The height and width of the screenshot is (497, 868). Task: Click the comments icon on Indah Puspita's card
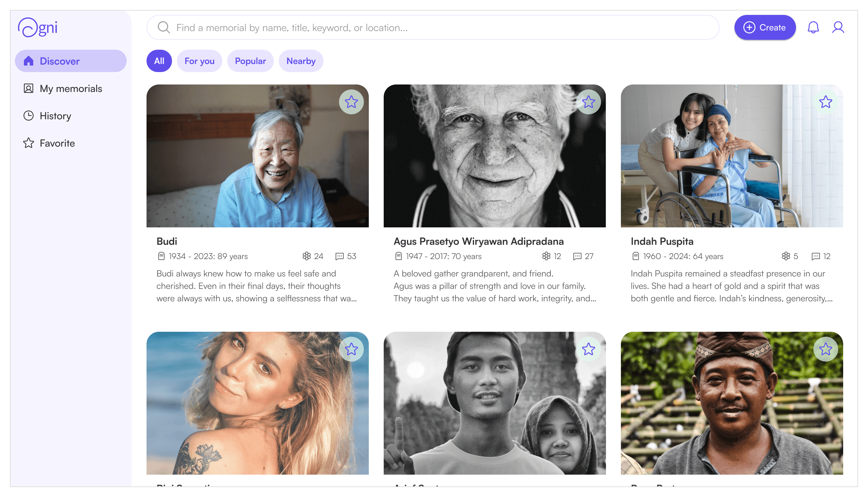tap(815, 256)
